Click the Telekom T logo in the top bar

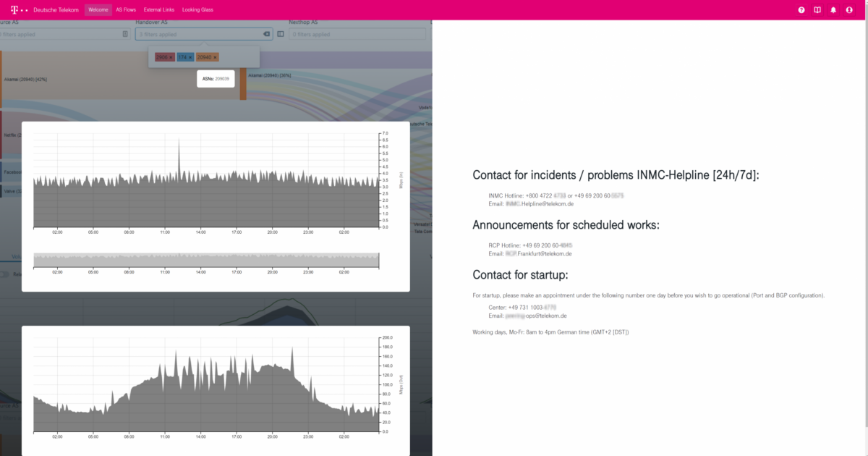tap(14, 10)
